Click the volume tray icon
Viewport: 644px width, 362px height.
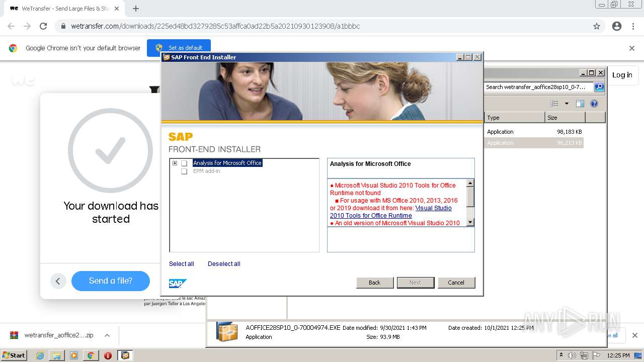[572, 355]
